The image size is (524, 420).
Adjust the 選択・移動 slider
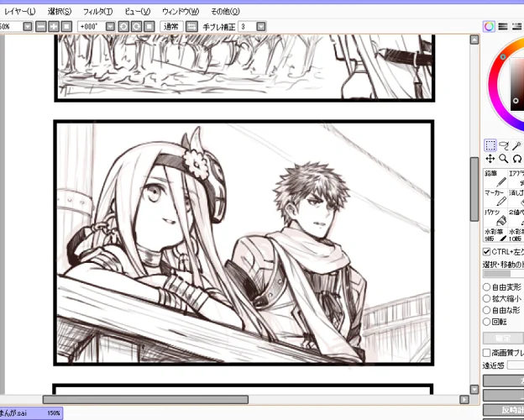tap(503, 274)
